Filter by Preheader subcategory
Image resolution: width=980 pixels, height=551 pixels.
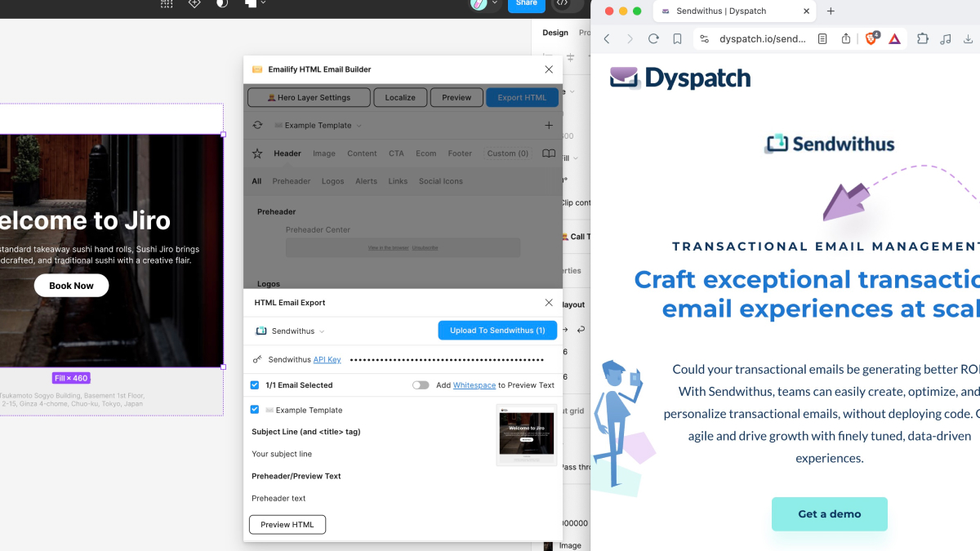pyautogui.click(x=292, y=181)
